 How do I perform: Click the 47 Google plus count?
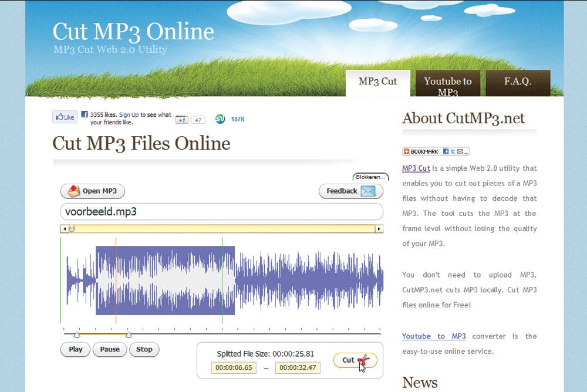point(198,120)
